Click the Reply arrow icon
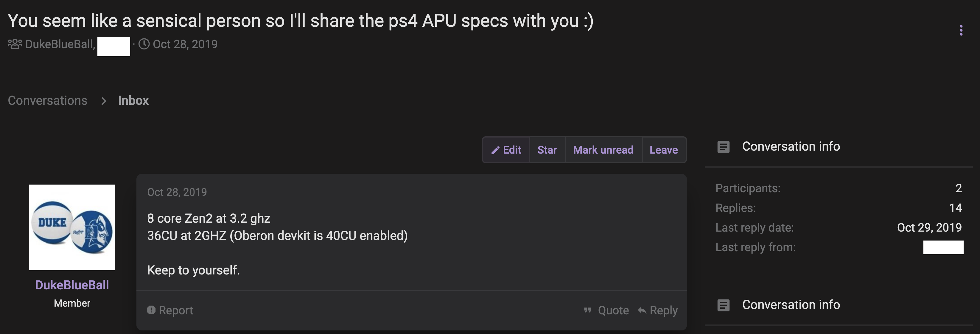980x334 pixels. pyautogui.click(x=642, y=310)
